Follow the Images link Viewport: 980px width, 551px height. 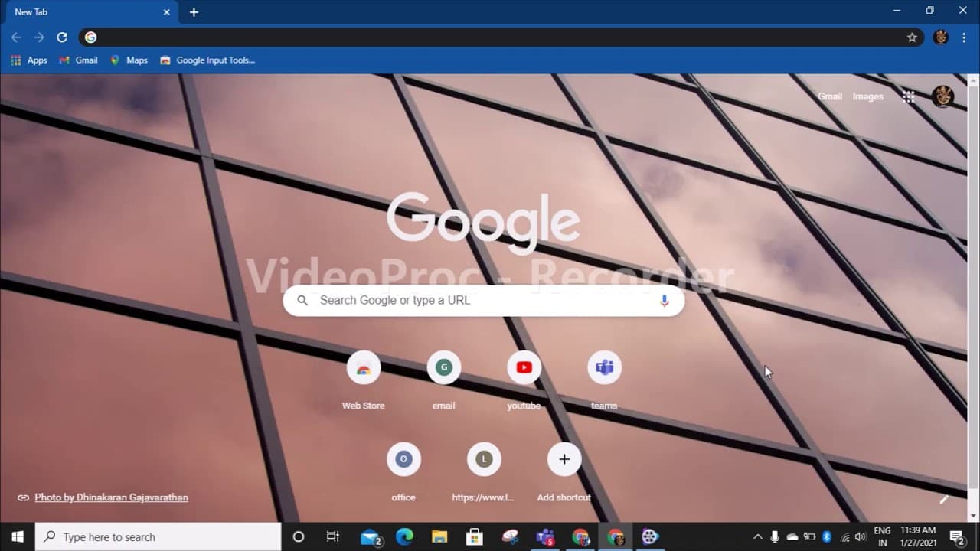click(868, 96)
